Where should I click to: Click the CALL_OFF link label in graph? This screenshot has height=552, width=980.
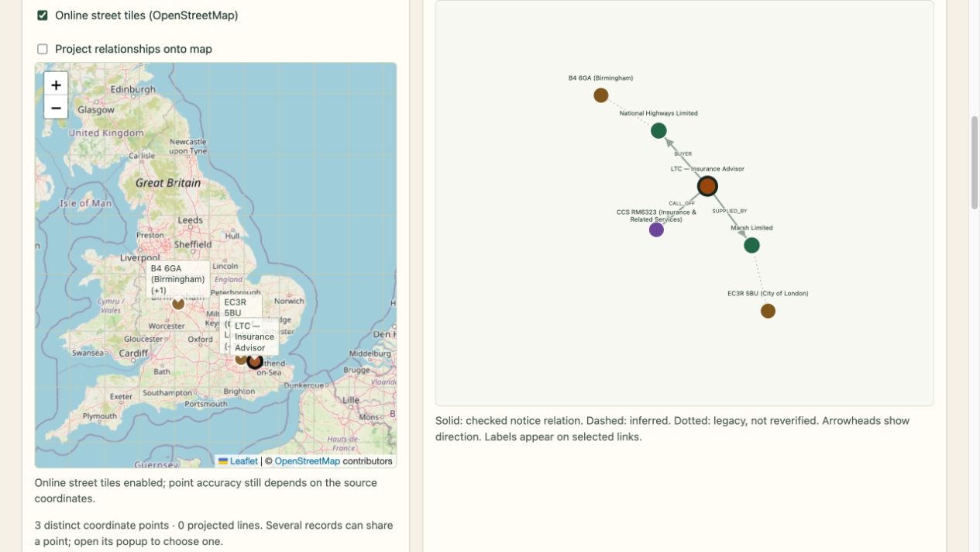[682, 203]
